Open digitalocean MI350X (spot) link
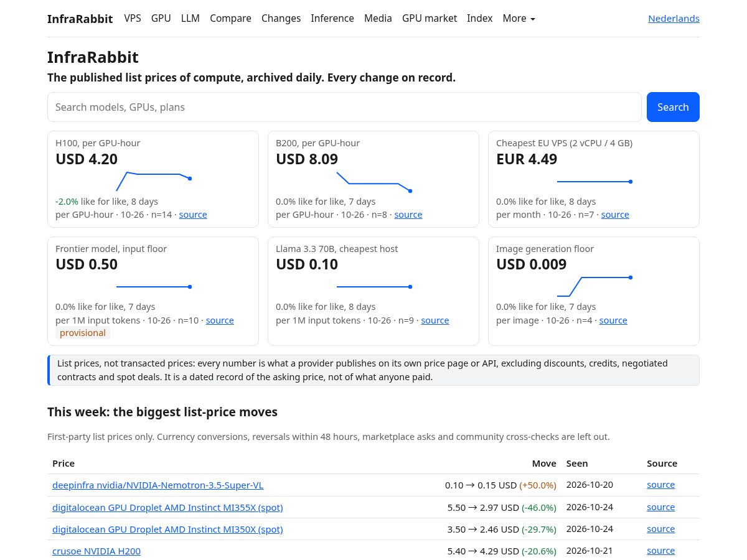The height and width of the screenshot is (560, 747). (167, 530)
